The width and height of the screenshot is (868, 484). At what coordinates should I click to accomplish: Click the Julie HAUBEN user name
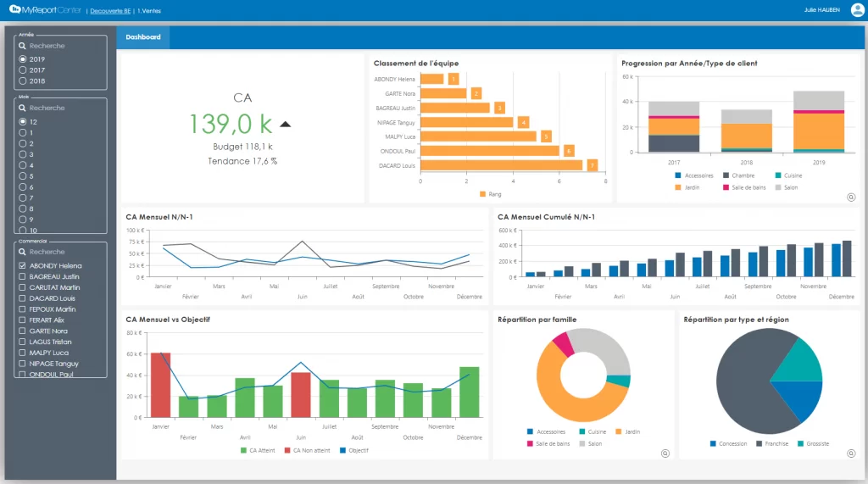coord(820,10)
